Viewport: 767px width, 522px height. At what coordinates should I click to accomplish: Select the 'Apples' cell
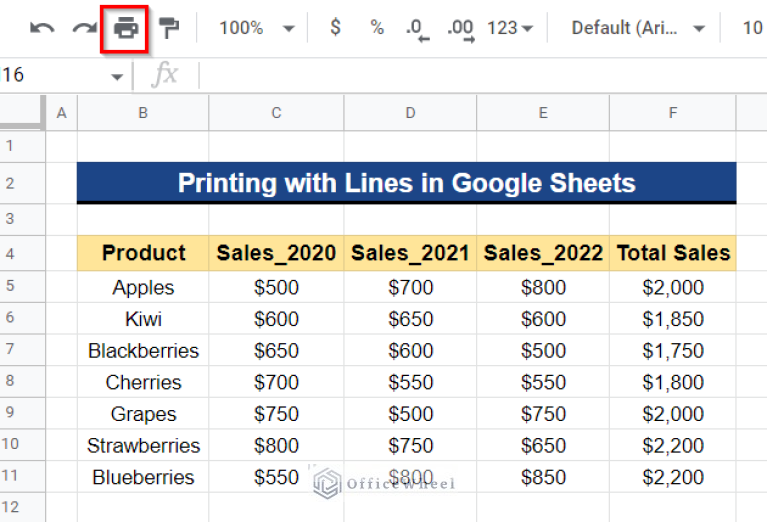click(x=143, y=287)
